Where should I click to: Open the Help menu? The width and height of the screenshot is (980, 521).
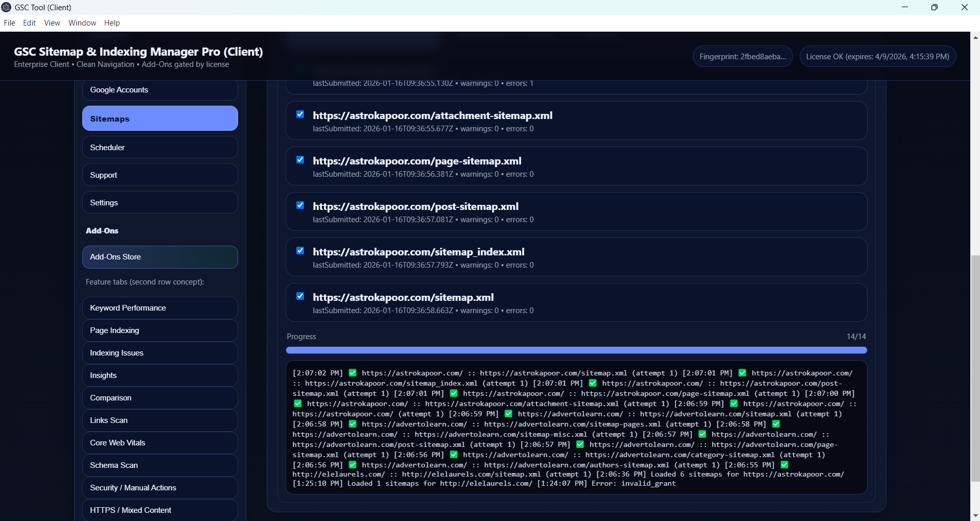point(112,23)
